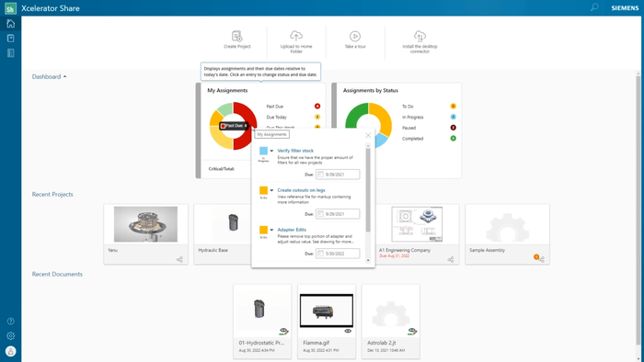Start the Take a tour icon

click(355, 36)
